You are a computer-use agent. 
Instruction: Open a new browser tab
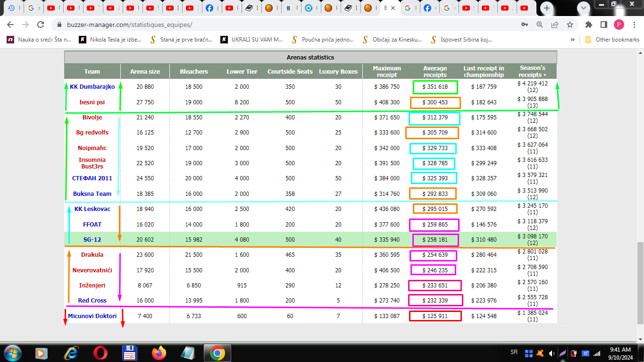(x=547, y=8)
